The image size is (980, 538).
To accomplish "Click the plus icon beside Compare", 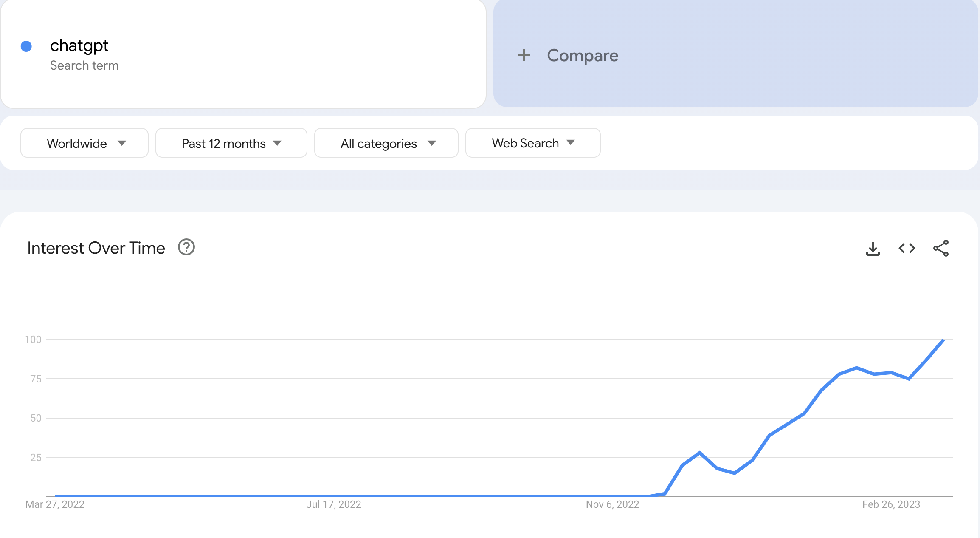I will [x=524, y=55].
